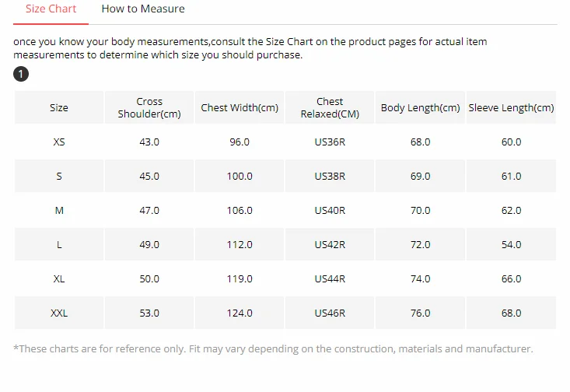Viewport: 570px width, 392px height.
Task: Select the 119.0 chest width cell
Action: pos(240,279)
